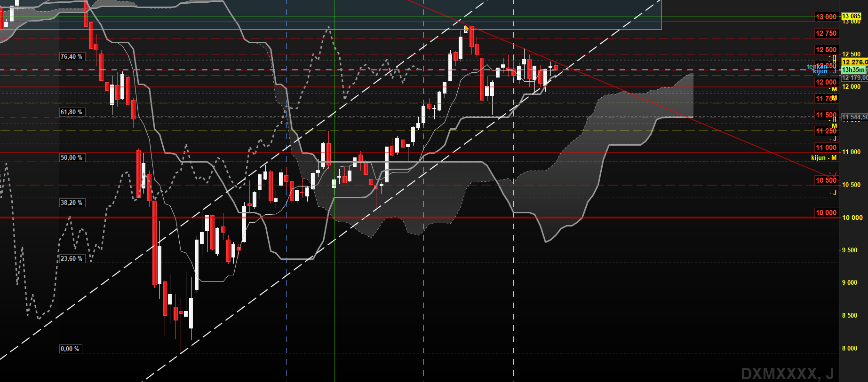Click the yellow 12 000 price axis tick
The height and width of the screenshot is (382, 868).
point(852,87)
